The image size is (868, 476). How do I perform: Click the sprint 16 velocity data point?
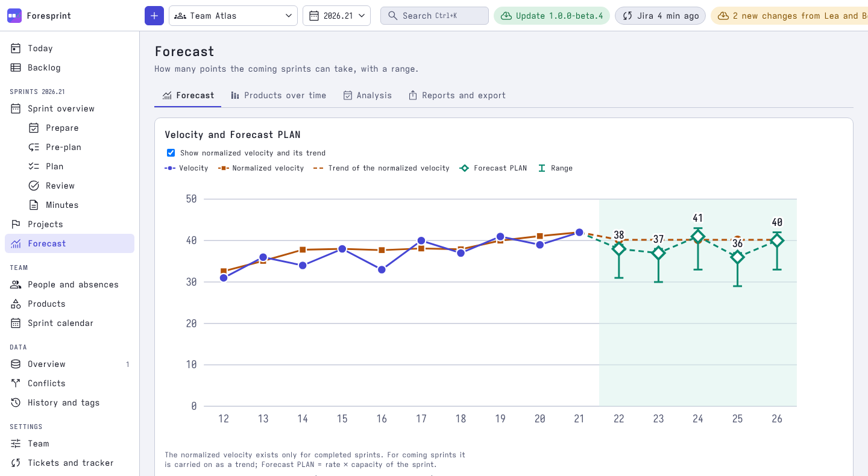tap(382, 269)
